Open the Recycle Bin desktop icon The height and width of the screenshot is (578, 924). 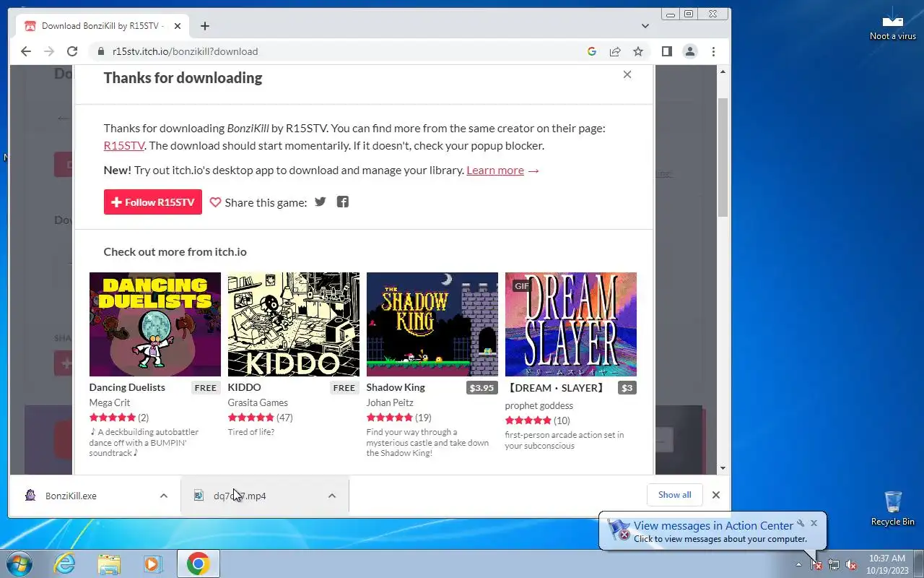893,509
